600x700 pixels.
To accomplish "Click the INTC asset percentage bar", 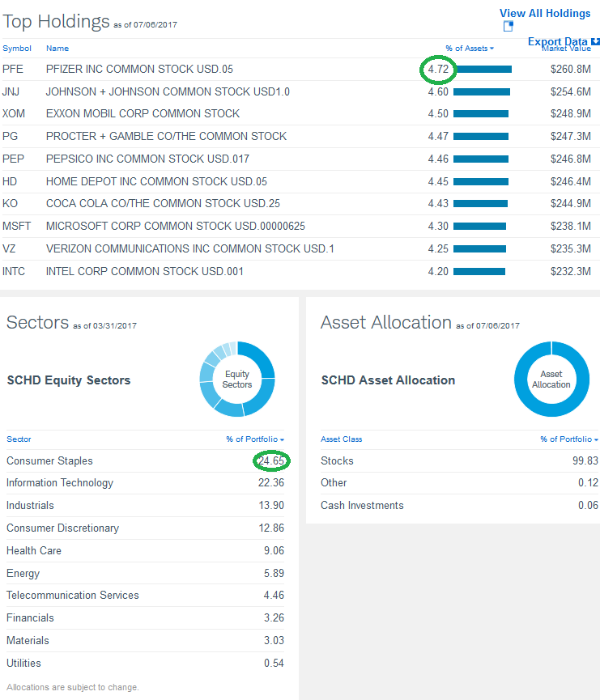I will [x=479, y=271].
